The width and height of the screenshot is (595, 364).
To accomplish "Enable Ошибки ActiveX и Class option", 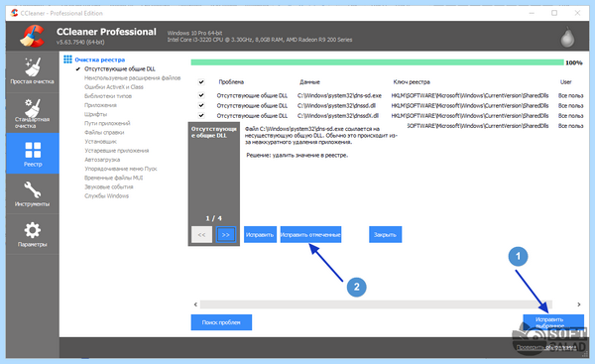I will point(114,87).
